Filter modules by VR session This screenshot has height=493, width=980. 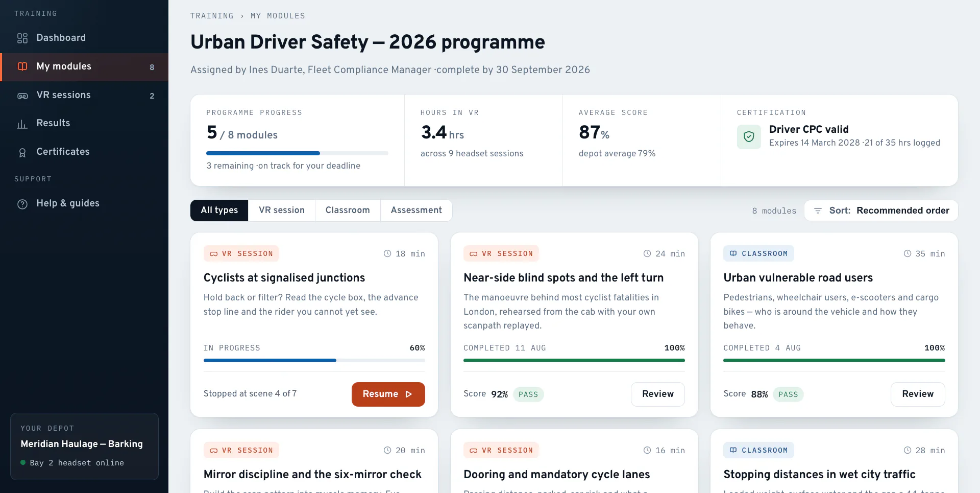282,210
